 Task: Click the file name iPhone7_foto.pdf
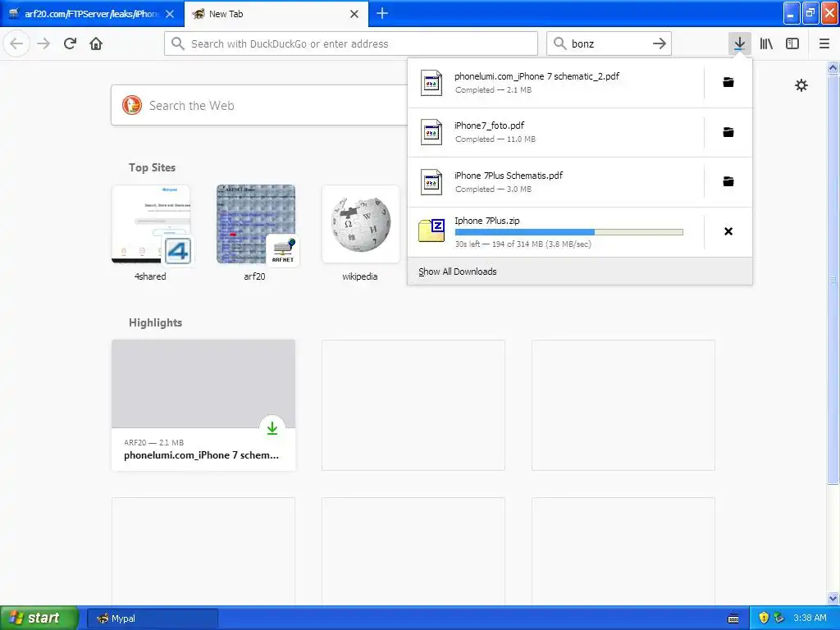coord(489,126)
